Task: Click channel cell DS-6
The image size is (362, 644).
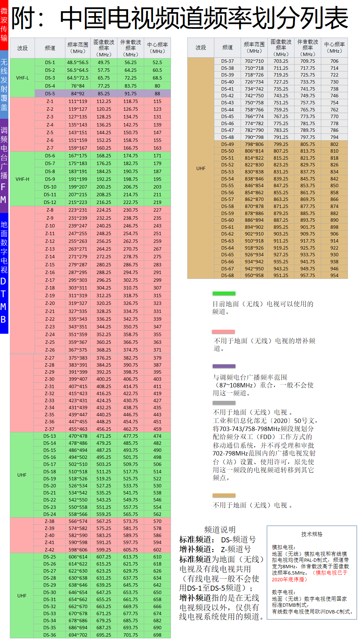Action: coord(50,156)
